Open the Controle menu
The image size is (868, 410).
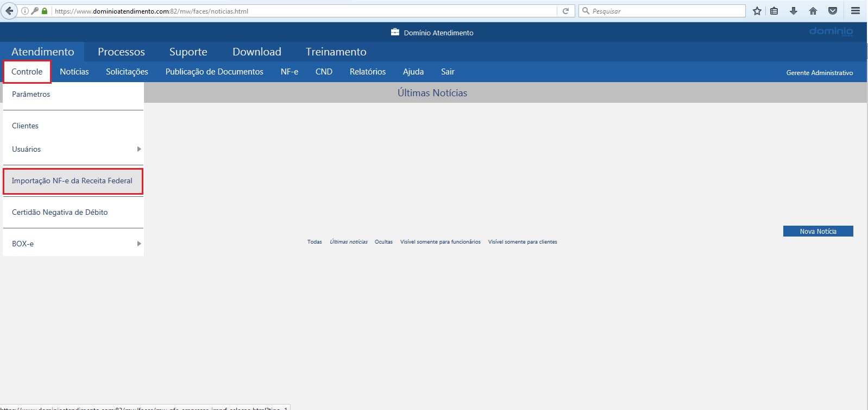27,72
